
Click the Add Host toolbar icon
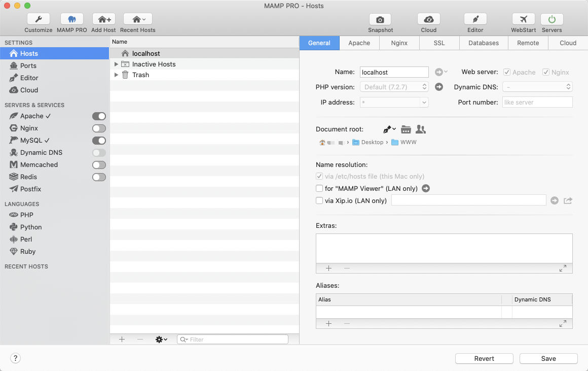tap(104, 19)
